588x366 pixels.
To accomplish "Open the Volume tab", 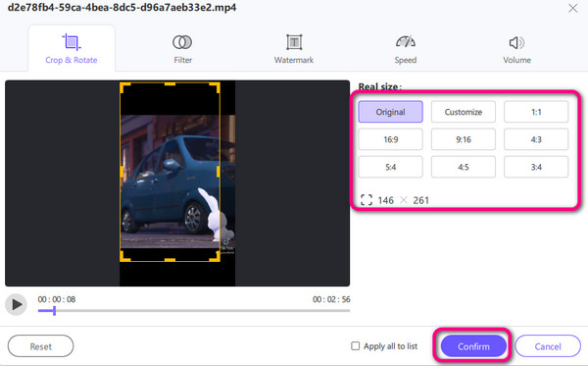I will (516, 49).
